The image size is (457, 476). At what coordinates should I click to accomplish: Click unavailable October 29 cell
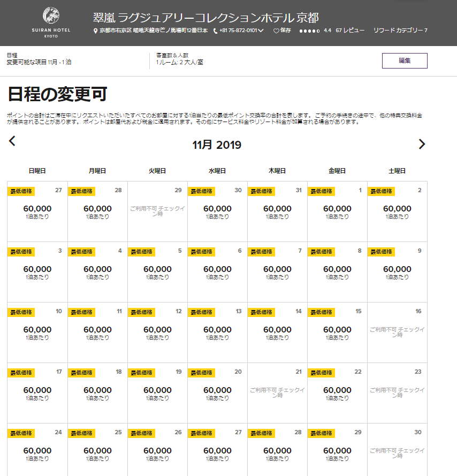pos(157,211)
